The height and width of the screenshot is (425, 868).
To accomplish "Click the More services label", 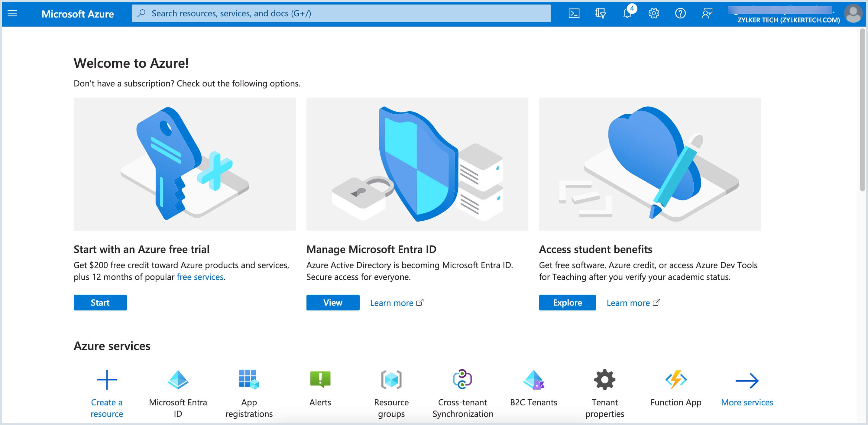I will [747, 402].
